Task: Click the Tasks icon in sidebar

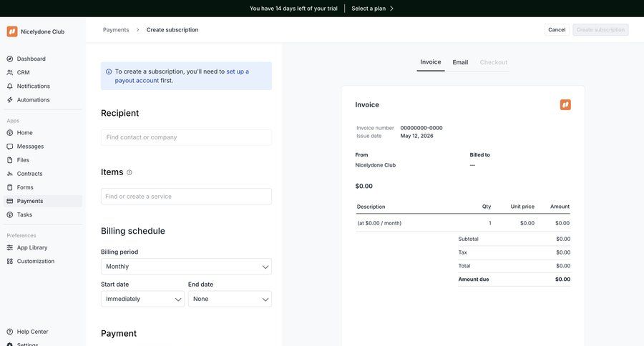Action: point(10,214)
